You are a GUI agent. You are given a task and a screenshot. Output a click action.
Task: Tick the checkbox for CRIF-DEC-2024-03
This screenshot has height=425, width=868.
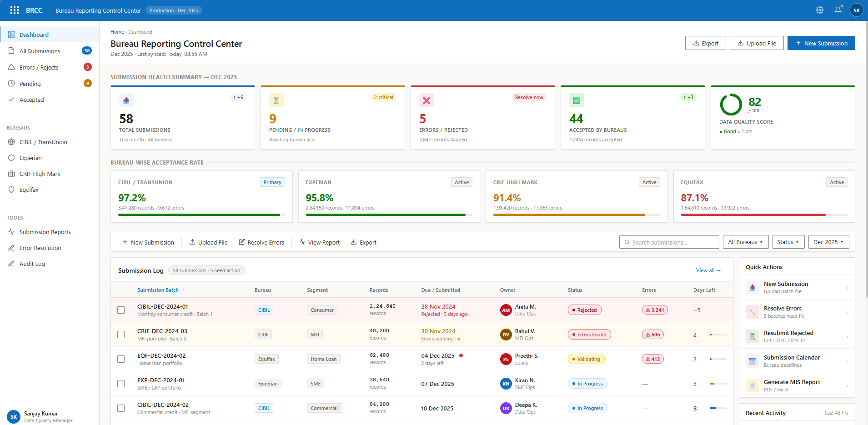coord(121,335)
